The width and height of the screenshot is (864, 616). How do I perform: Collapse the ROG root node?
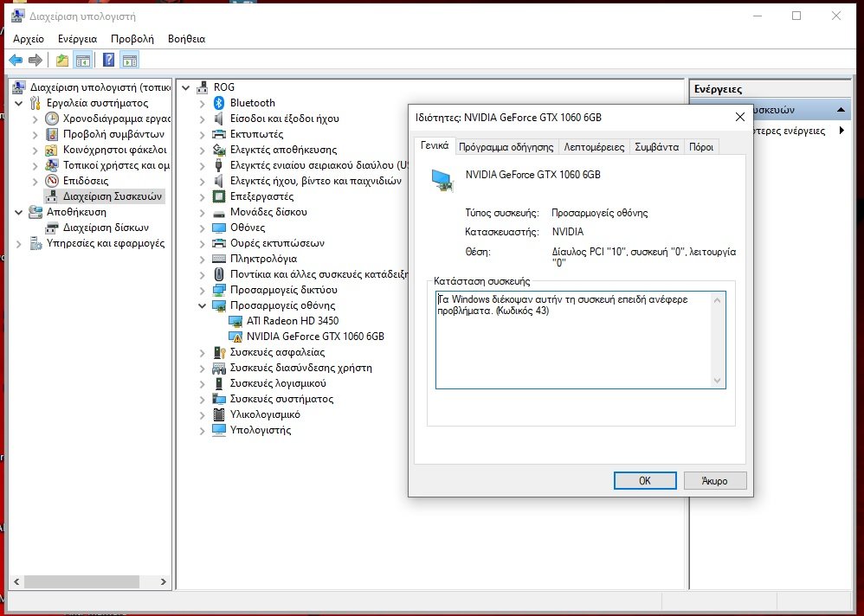tap(186, 87)
